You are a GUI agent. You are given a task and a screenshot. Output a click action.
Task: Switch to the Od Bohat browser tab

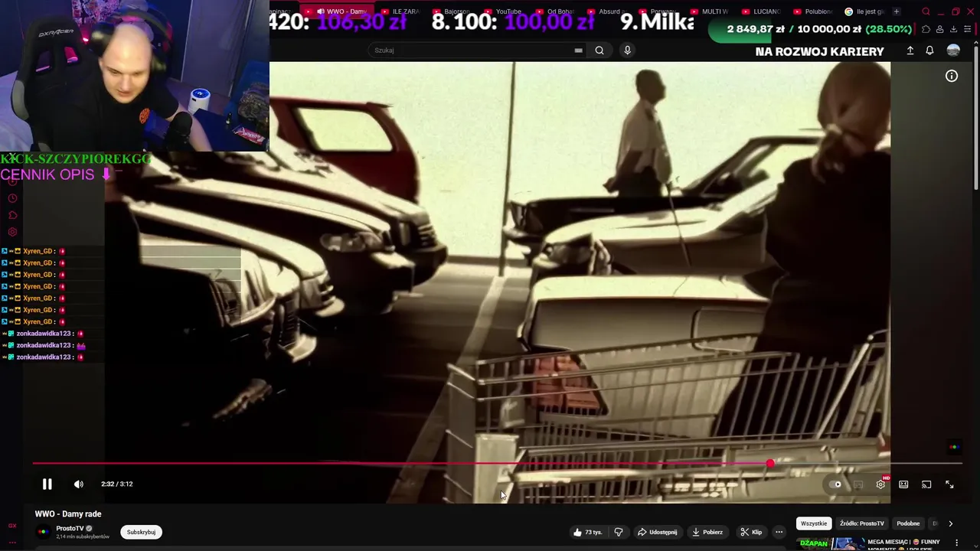555,11
